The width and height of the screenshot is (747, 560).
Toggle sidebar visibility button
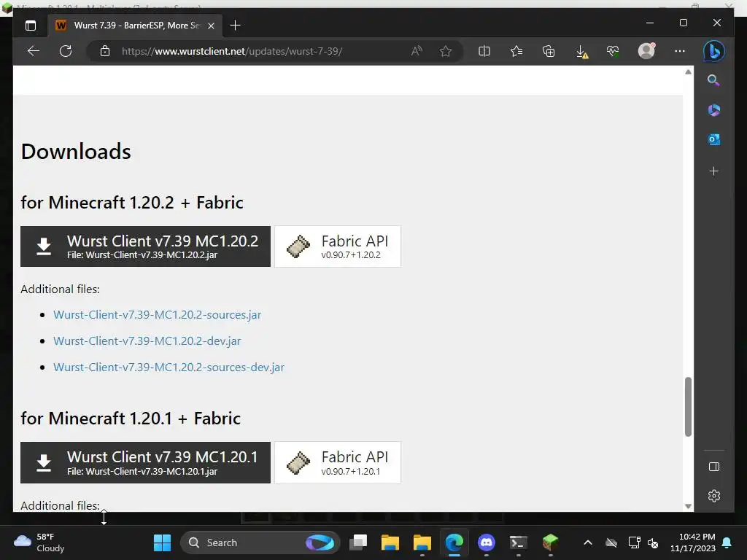coord(714,467)
